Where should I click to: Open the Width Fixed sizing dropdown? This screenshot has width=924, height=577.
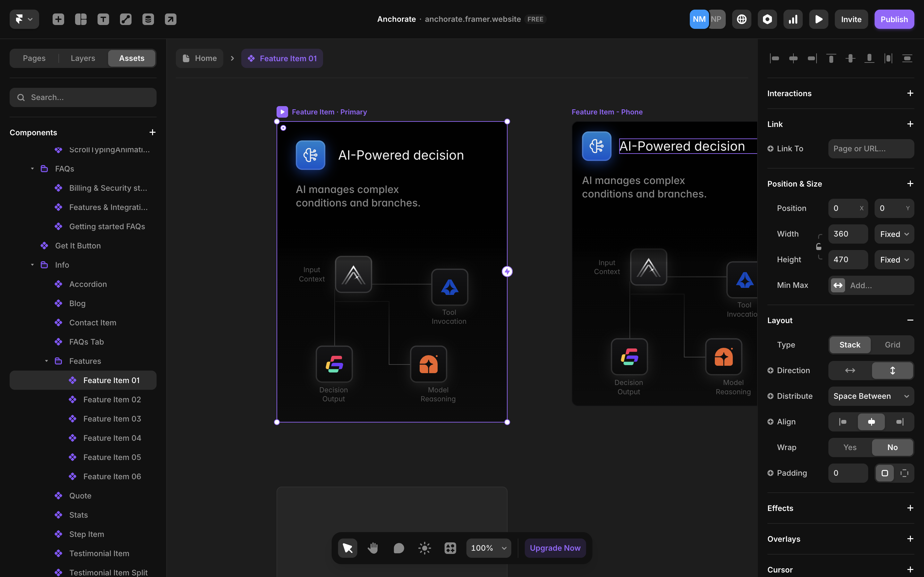894,234
